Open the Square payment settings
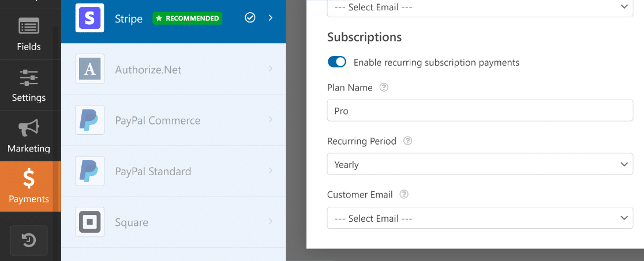The image size is (644, 261). coord(173,222)
